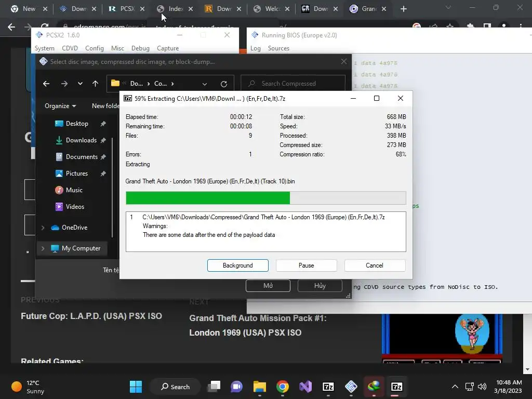Cancel the 7-Zip extraction
The width and height of the screenshot is (532, 399).
(x=375, y=265)
